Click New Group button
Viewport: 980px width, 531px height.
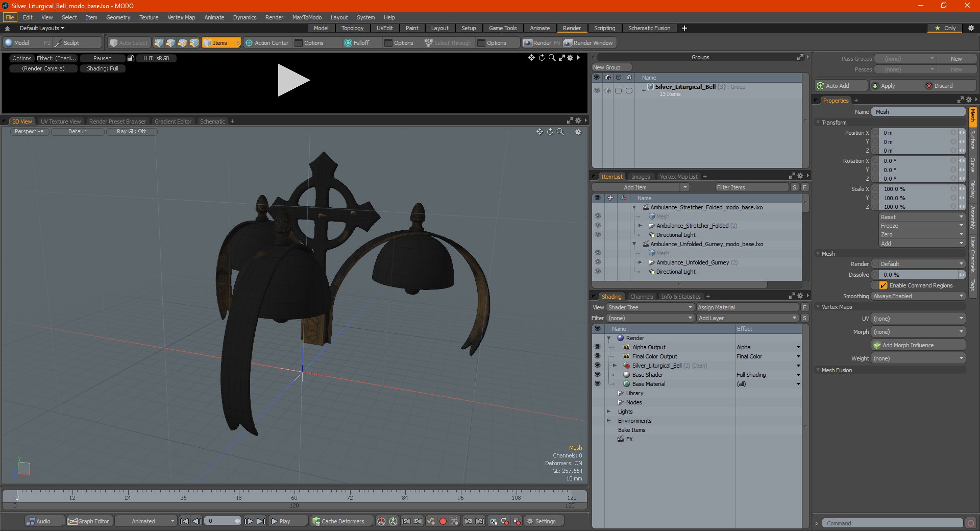click(611, 67)
